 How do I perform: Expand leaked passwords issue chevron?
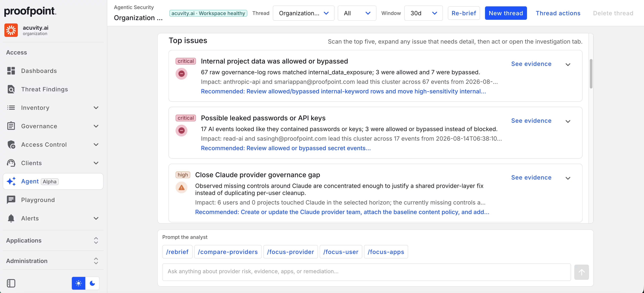pyautogui.click(x=568, y=122)
